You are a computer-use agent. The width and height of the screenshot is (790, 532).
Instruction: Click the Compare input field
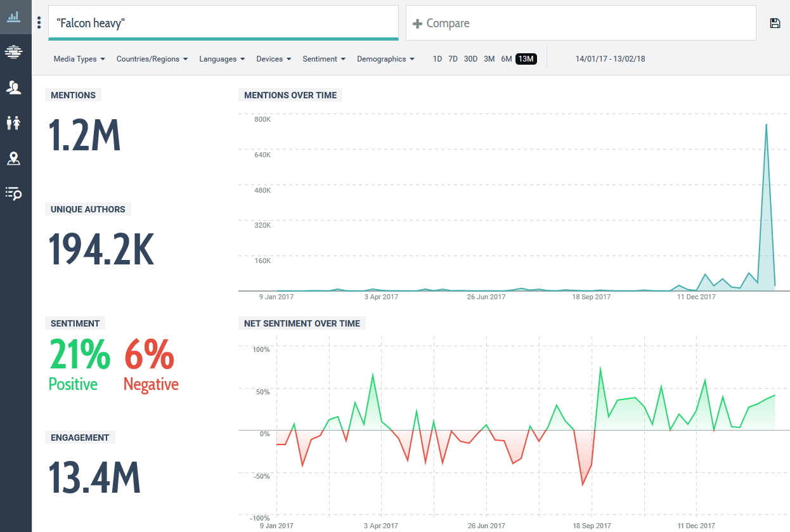click(x=581, y=23)
